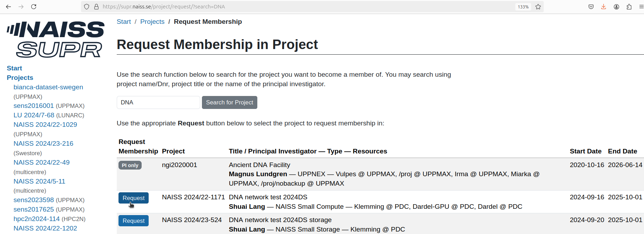View site security via the padlock

(95, 6)
